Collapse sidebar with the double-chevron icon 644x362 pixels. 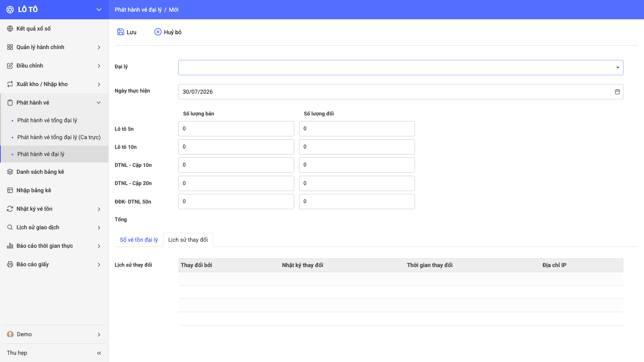click(99, 353)
